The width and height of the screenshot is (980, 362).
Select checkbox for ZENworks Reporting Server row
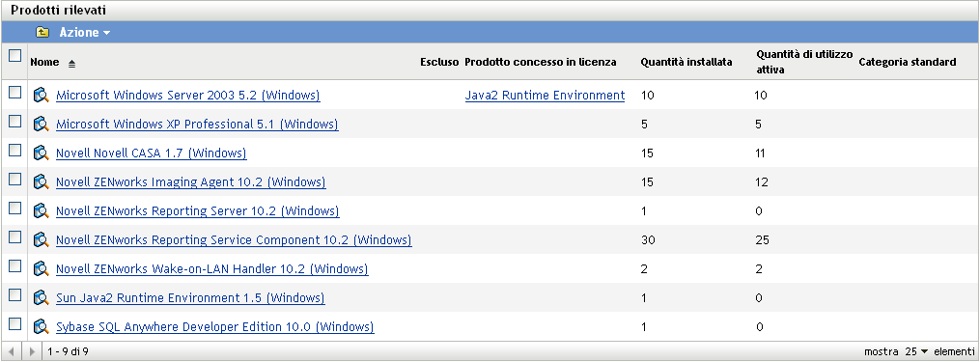coord(15,209)
